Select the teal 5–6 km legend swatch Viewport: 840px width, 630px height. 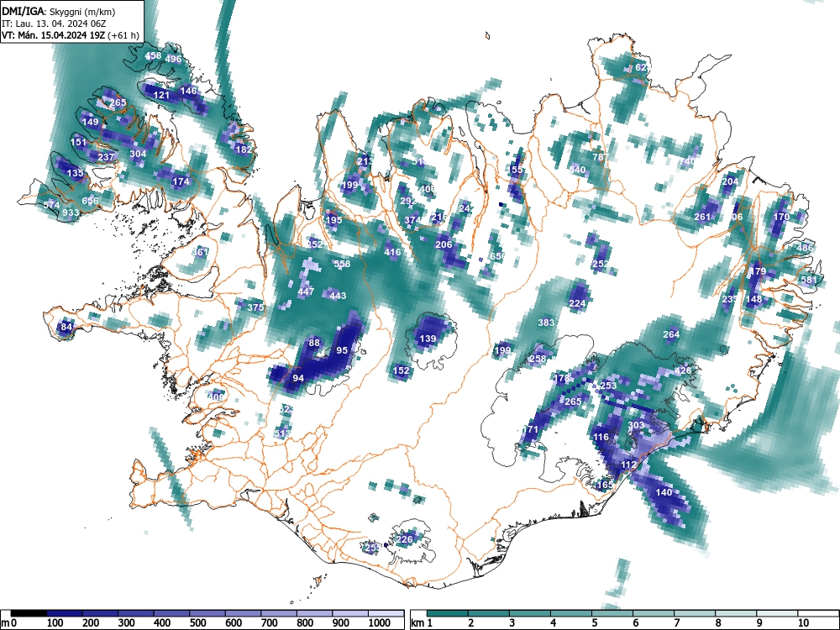click(x=612, y=613)
